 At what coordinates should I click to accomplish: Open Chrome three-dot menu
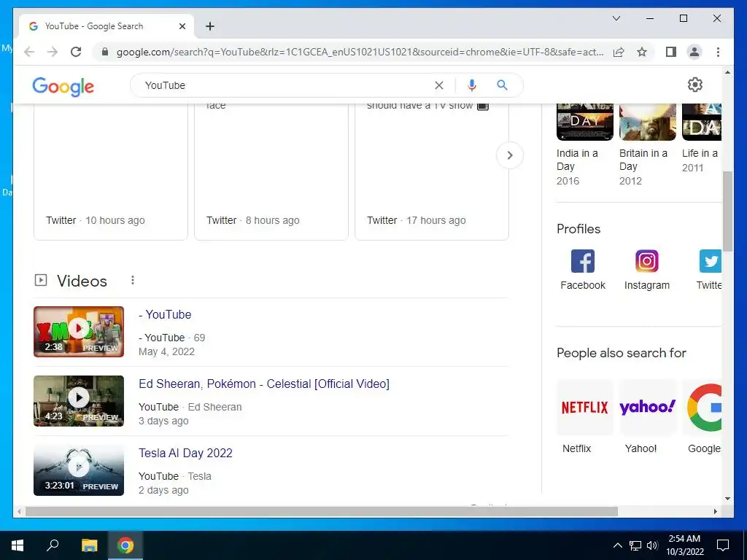[718, 52]
